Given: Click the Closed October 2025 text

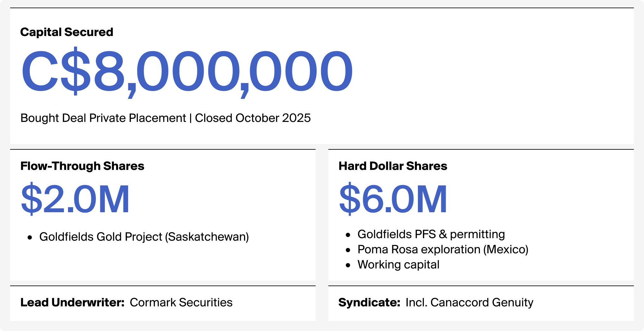Looking at the screenshot, I should (253, 118).
